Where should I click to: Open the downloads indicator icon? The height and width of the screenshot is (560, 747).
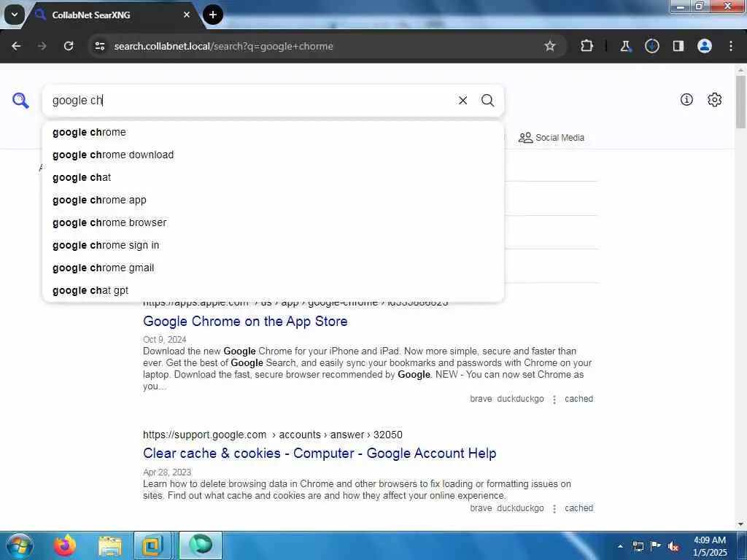(x=651, y=46)
